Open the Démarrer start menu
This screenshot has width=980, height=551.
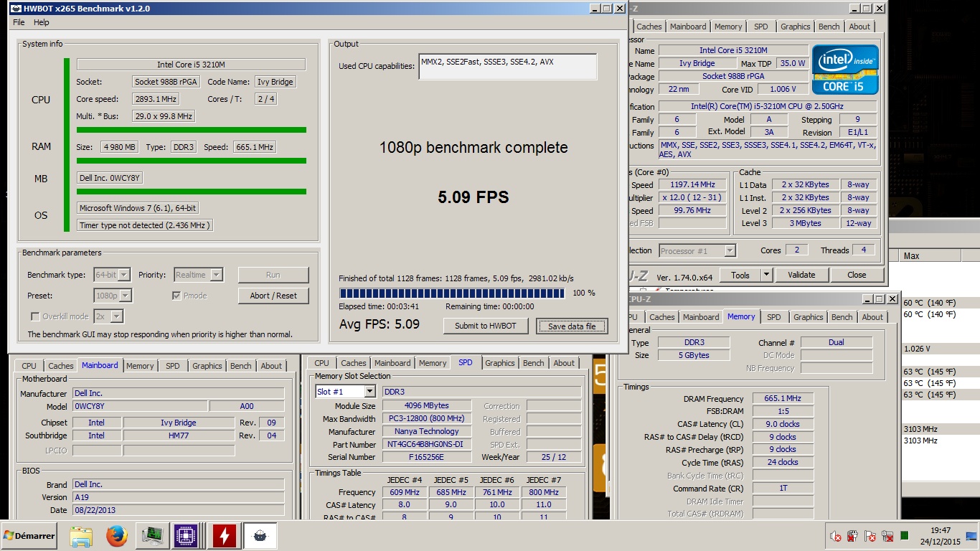[x=29, y=536]
